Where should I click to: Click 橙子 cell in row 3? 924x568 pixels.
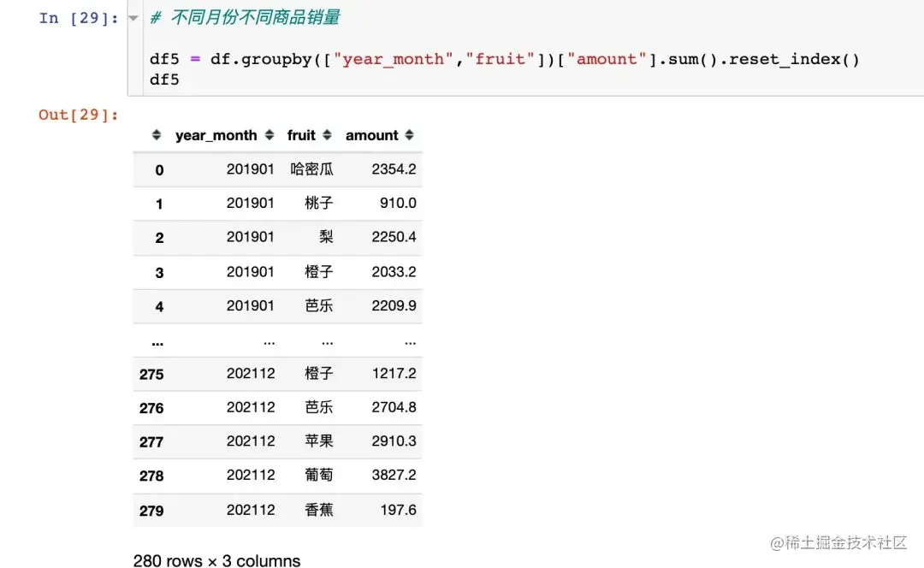319,272
